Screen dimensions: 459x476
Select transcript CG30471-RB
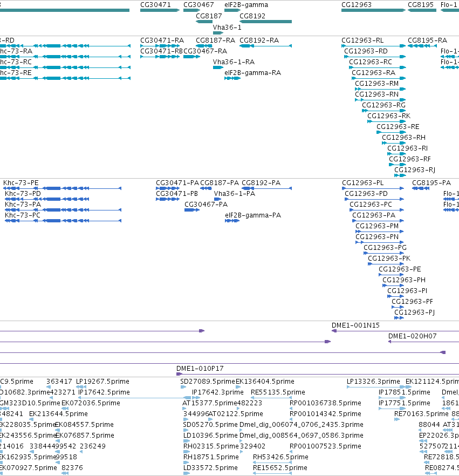[160, 57]
